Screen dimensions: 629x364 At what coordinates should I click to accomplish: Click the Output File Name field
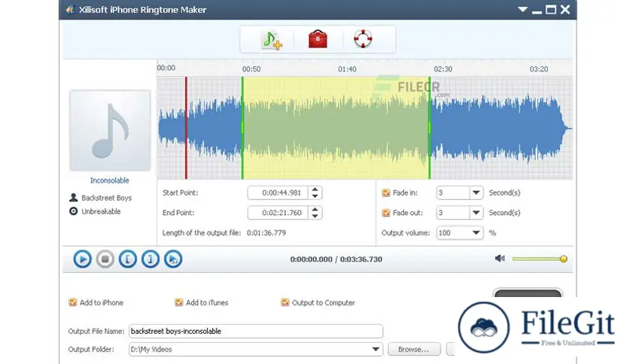[x=256, y=331]
